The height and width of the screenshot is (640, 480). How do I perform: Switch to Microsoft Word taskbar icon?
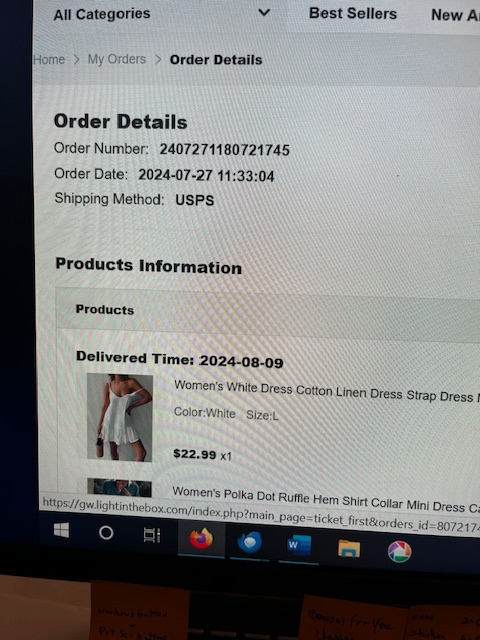(299, 546)
